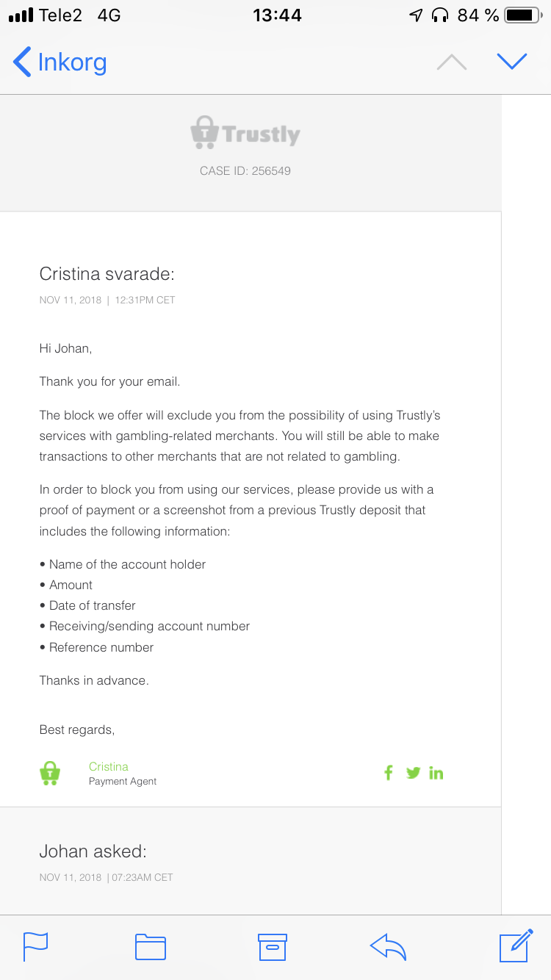551x980 pixels.
Task: Tap the green Cristina agent name
Action: (x=109, y=766)
